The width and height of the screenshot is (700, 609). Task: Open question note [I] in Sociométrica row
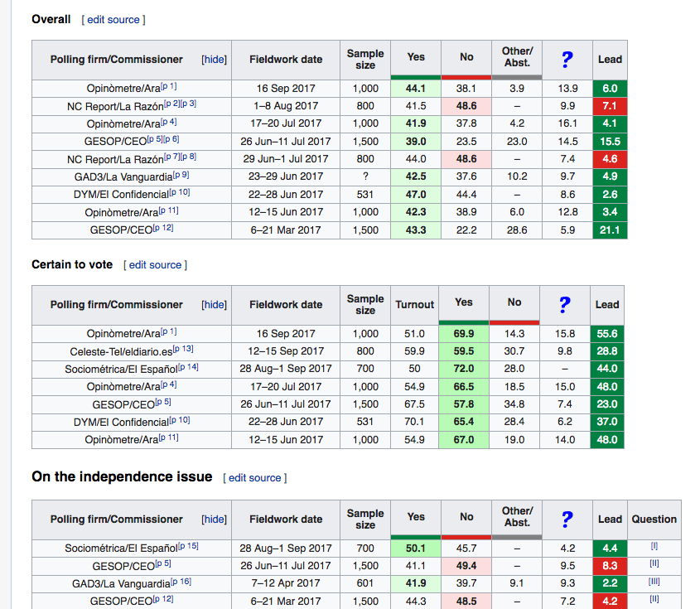point(654,548)
